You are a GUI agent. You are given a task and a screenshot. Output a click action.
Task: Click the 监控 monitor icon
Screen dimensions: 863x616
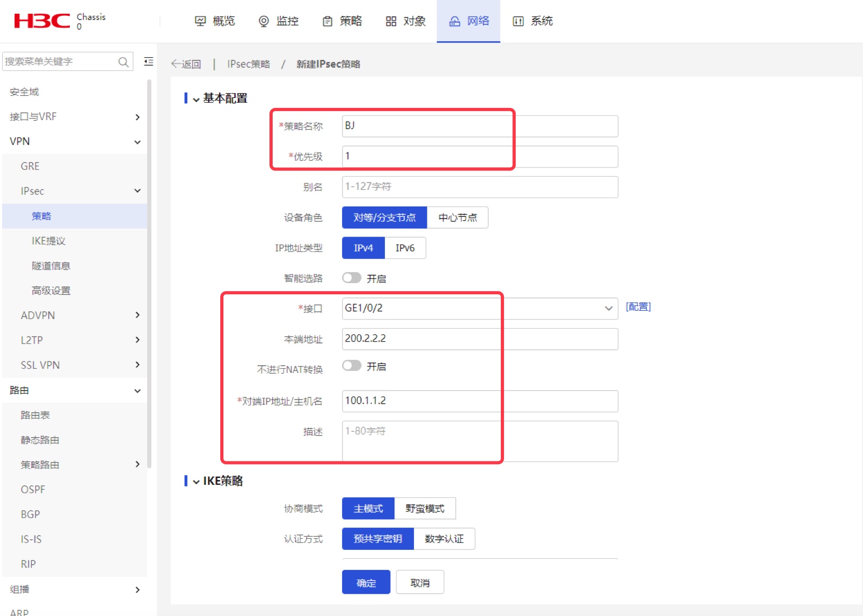tap(264, 21)
